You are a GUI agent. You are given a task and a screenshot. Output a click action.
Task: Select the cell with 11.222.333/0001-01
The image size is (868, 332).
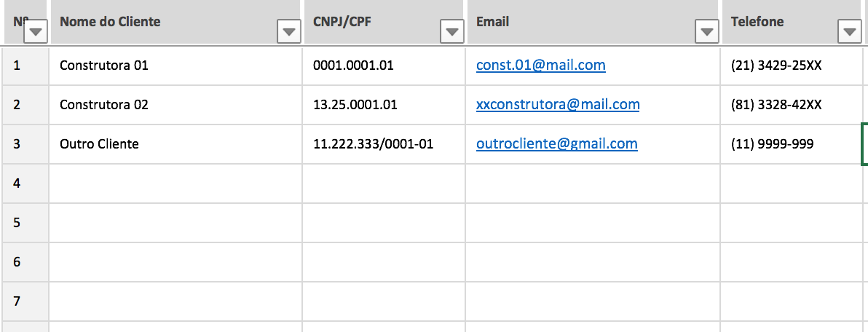coord(373,144)
